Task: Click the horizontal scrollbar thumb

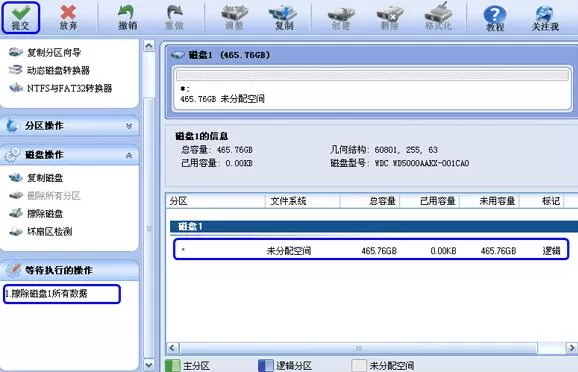Action: click(358, 348)
